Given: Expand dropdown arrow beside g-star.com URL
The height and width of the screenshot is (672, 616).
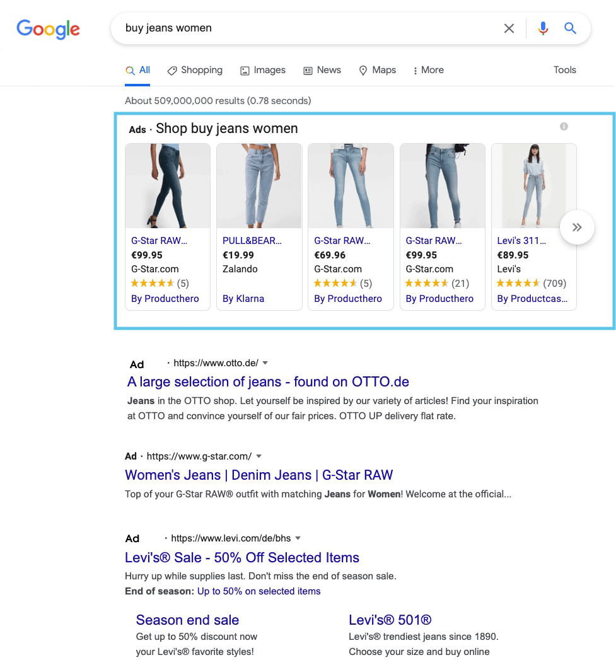Looking at the screenshot, I should (x=259, y=456).
